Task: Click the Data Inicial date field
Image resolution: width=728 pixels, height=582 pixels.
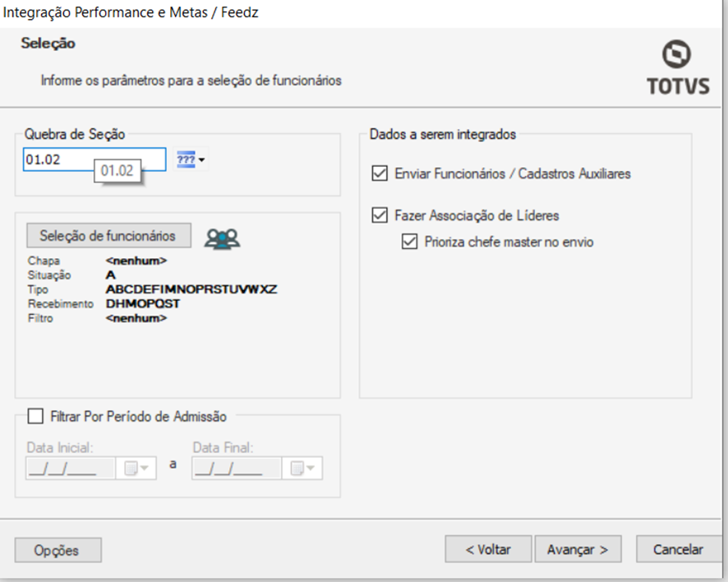Action: [70, 468]
